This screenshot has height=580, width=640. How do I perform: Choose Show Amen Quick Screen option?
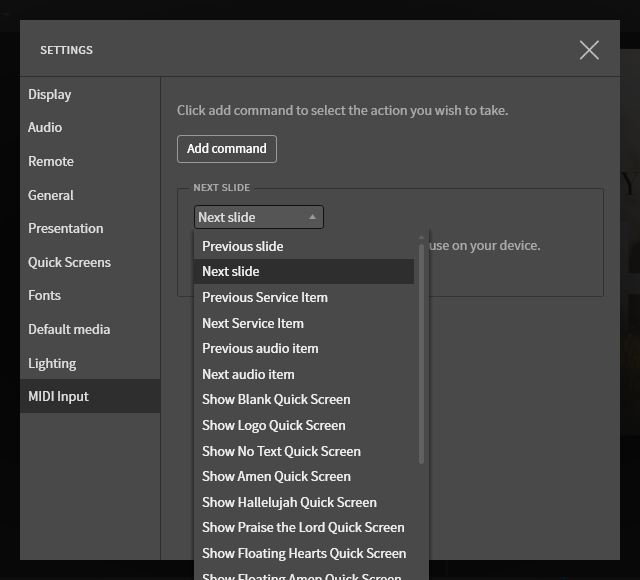click(304, 476)
